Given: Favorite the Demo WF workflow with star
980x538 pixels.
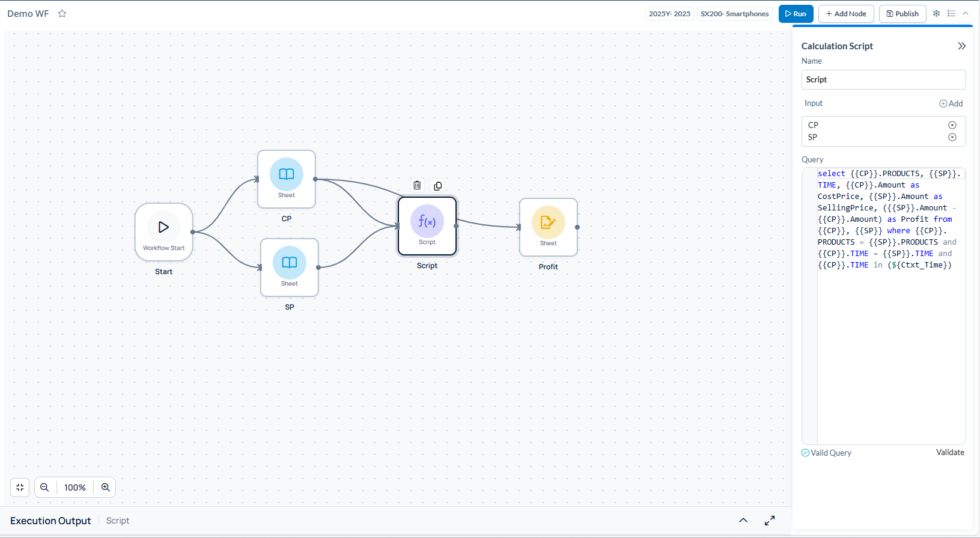Looking at the screenshot, I should point(62,13).
